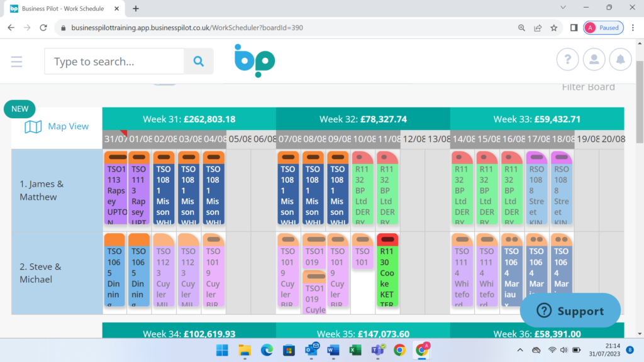Select the 1. James & Matthew team row
The width and height of the screenshot is (644, 362).
57,190
